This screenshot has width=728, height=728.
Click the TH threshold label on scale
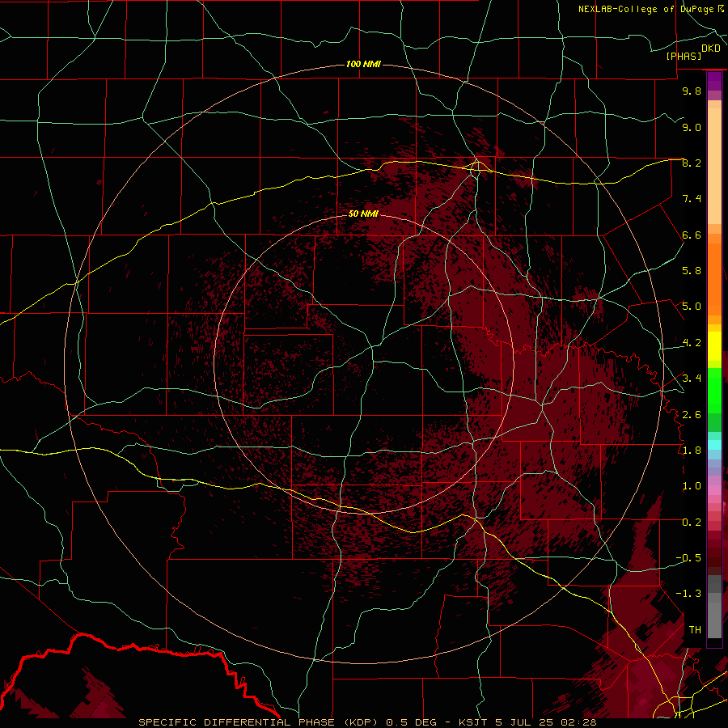(695, 629)
